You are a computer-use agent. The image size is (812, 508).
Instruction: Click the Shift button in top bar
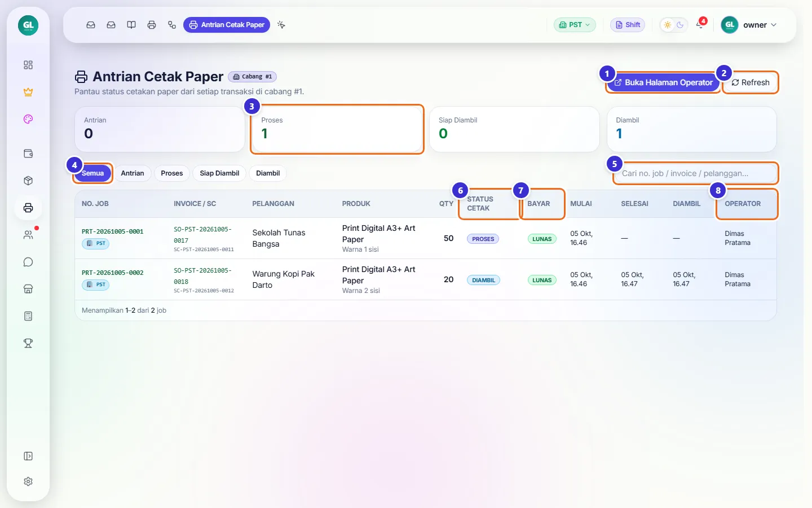[x=628, y=25]
